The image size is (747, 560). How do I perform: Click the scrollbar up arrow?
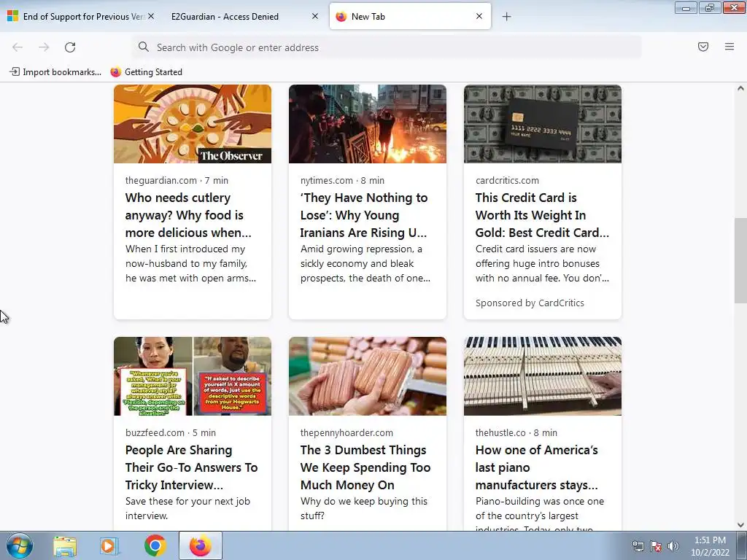[x=740, y=88]
